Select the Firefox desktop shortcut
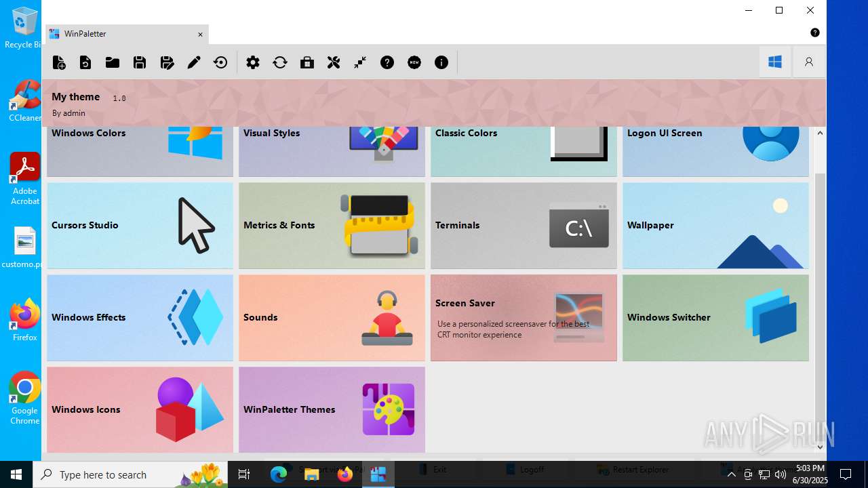The height and width of the screenshot is (488, 868). pyautogui.click(x=24, y=320)
